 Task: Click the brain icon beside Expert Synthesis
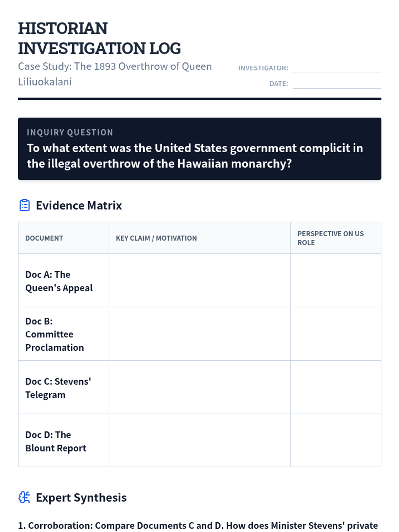coord(24,497)
